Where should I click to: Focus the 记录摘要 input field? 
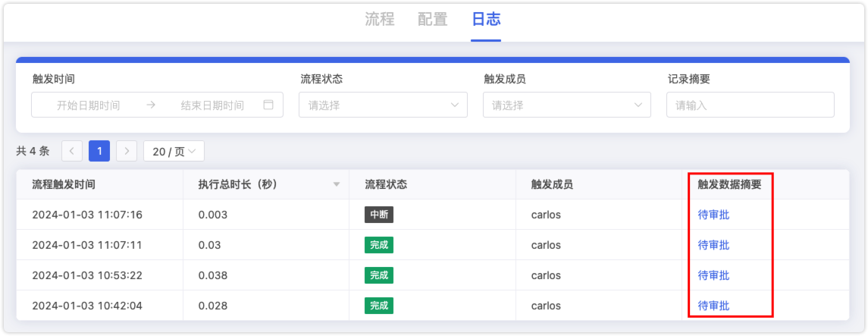coord(750,105)
